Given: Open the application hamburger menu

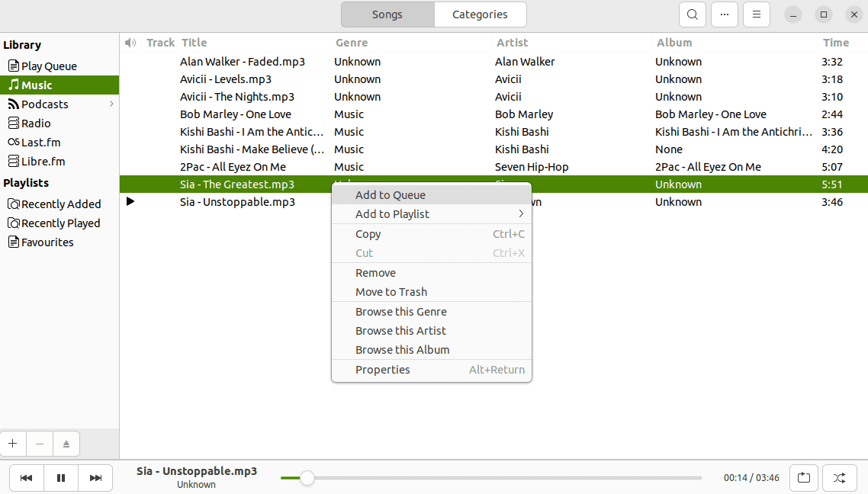Looking at the screenshot, I should (756, 14).
